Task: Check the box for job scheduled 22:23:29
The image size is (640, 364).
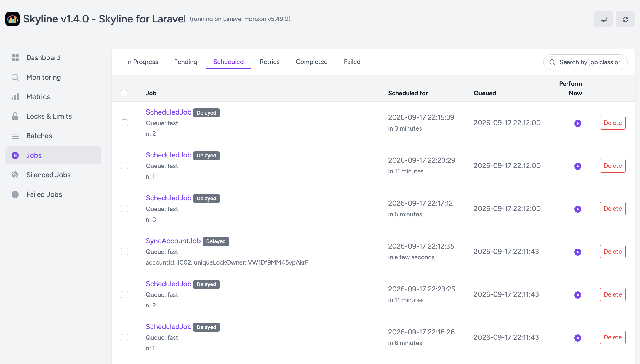Action: tap(124, 166)
